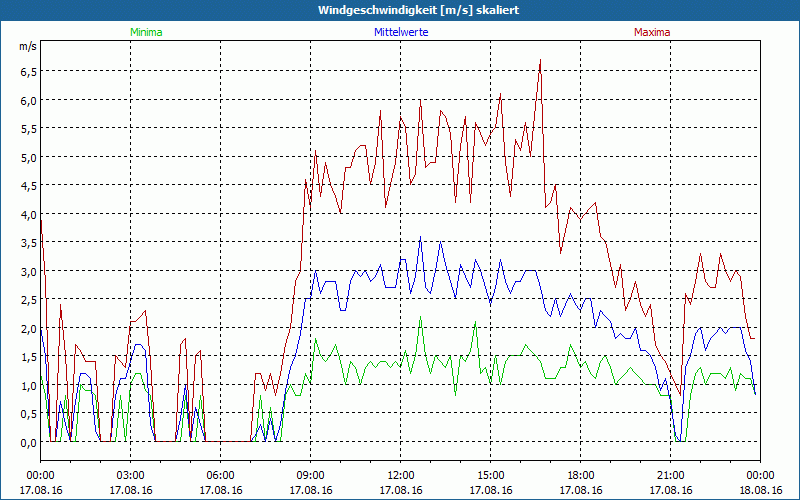Click the '0,0' y-axis value
This screenshot has width=800, height=500.
click(29, 443)
